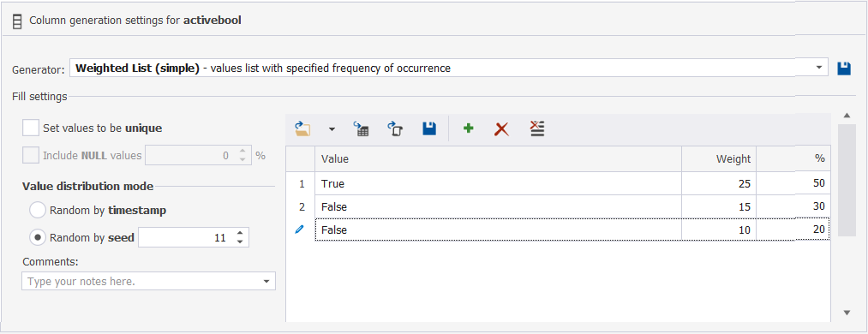868x334 pixels.
Task: Save generator settings using the blue disk icon
Action: click(x=844, y=69)
